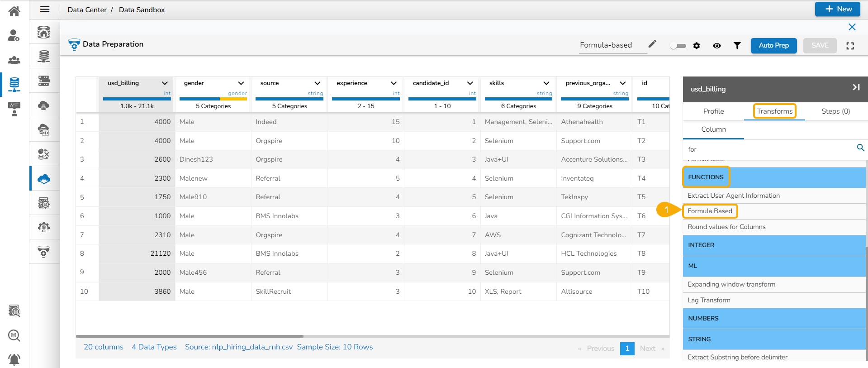Click the filter funnel icon
This screenshot has height=368, width=868.
click(737, 46)
